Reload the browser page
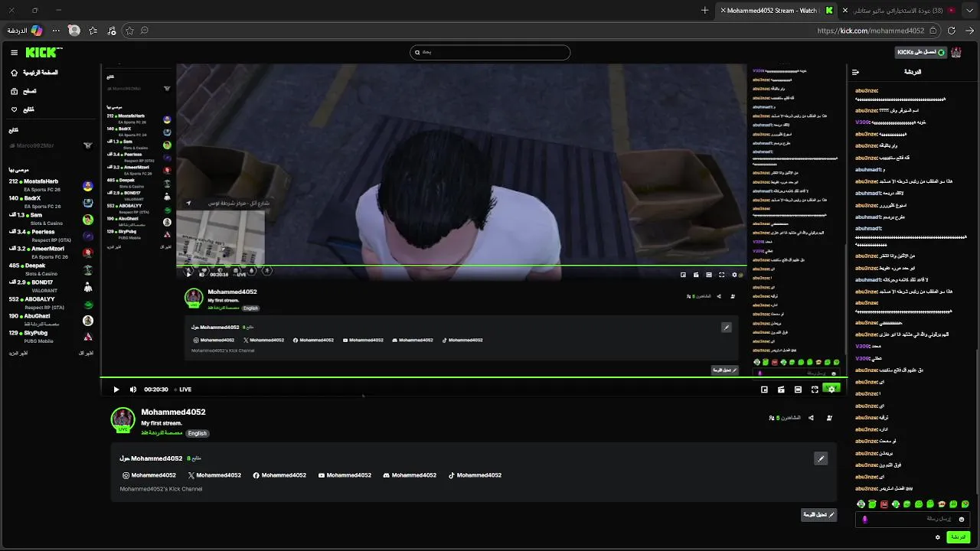 (952, 31)
